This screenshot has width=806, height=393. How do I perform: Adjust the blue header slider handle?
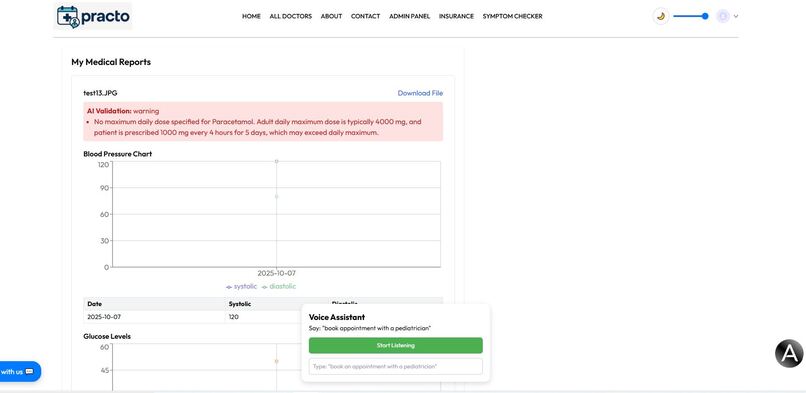point(705,16)
